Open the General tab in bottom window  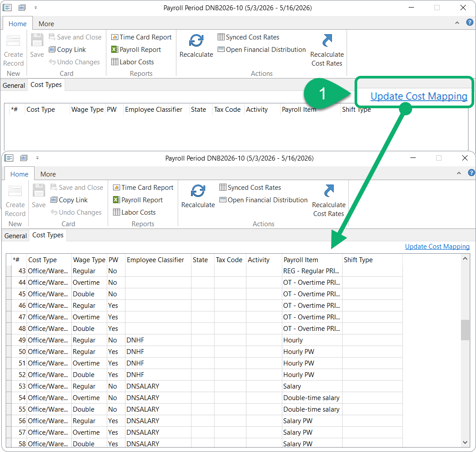point(16,236)
